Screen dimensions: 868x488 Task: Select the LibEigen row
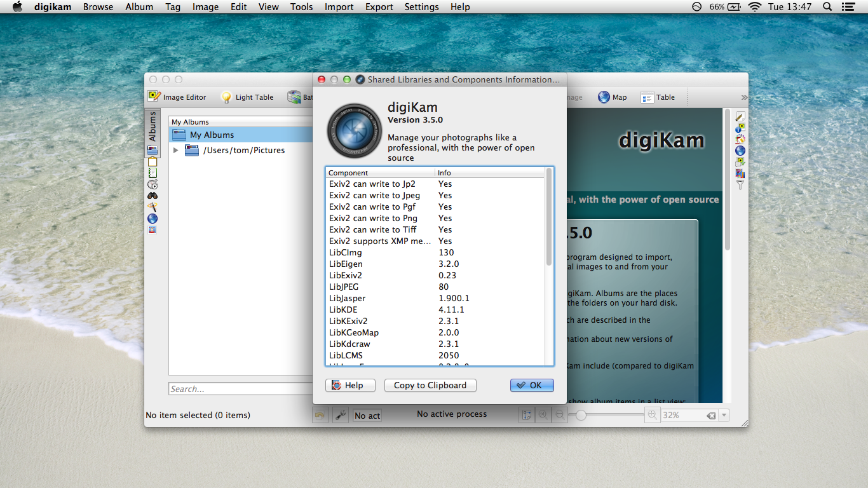click(435, 264)
